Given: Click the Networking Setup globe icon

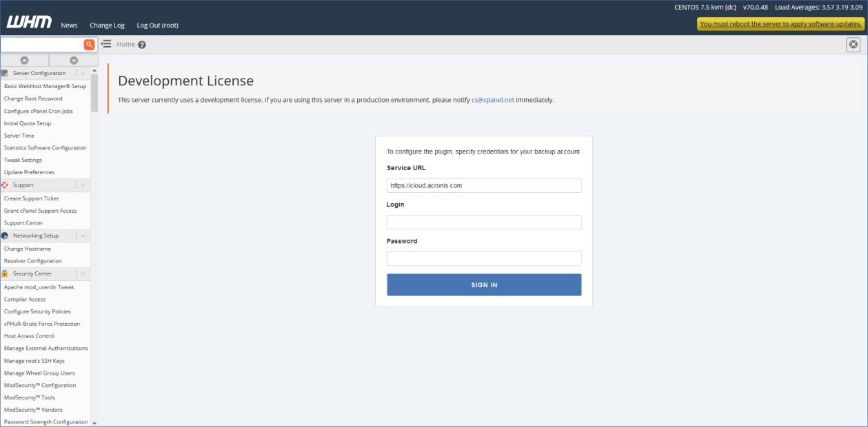Looking at the screenshot, I should tap(5, 236).
